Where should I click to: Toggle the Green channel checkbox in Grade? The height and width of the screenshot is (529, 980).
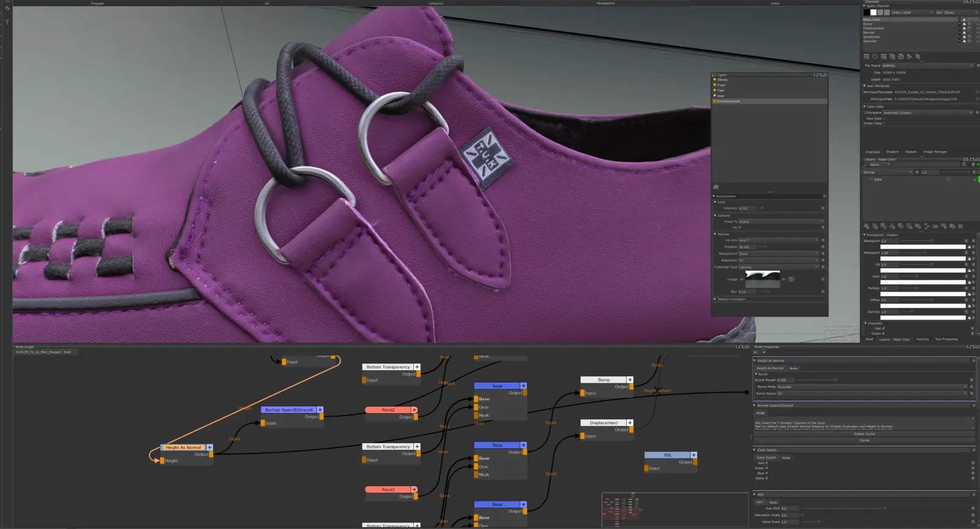pos(883,333)
